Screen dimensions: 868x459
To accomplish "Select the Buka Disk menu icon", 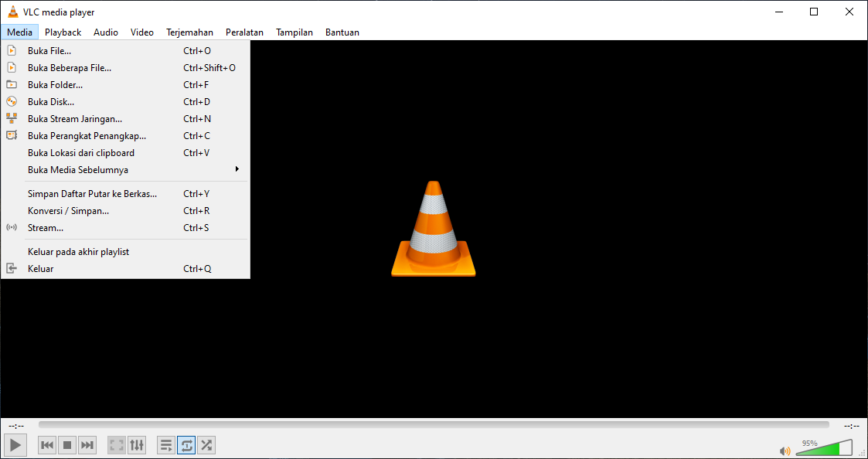I will click(12, 101).
